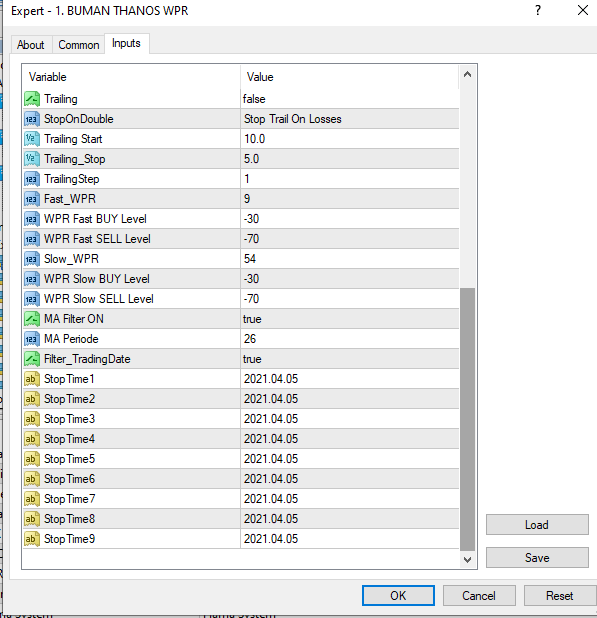This screenshot has width=597, height=618.
Task: Click the vertical scrollbar thumb
Action: tap(467, 419)
